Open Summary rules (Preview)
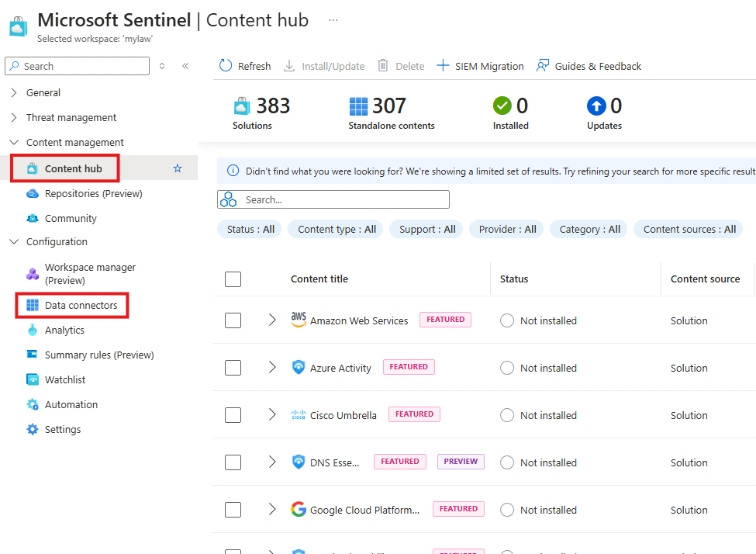The width and height of the screenshot is (756, 554). 99,355
